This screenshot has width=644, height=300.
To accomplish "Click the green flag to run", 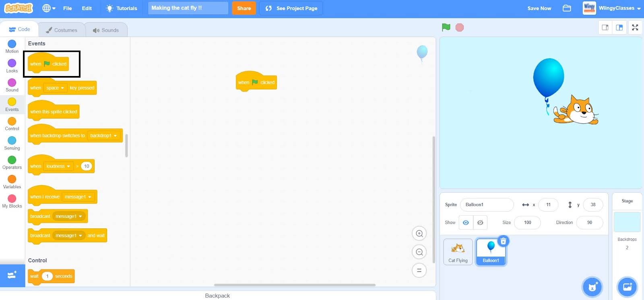I will [446, 27].
